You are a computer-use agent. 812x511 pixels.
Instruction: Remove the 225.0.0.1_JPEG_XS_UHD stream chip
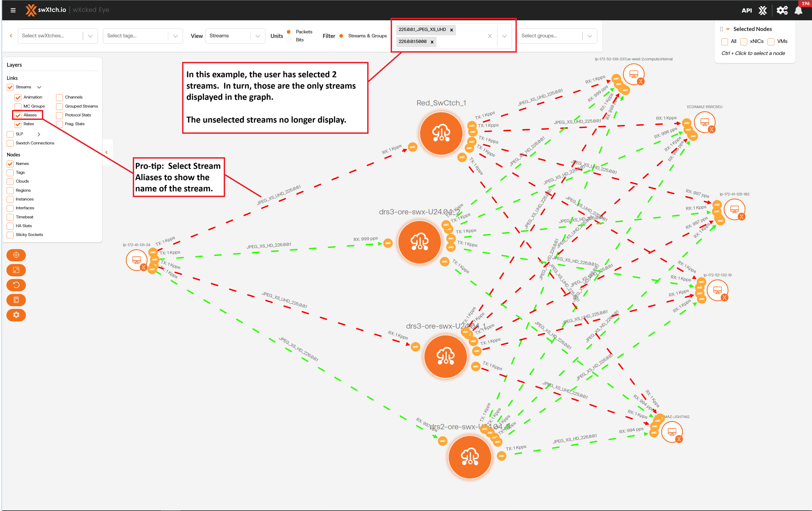click(451, 30)
